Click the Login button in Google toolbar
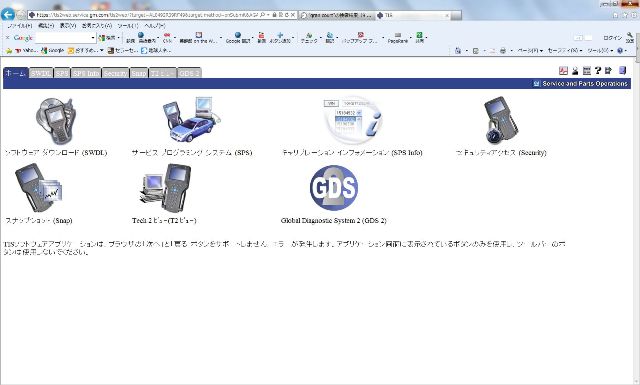 [612, 38]
